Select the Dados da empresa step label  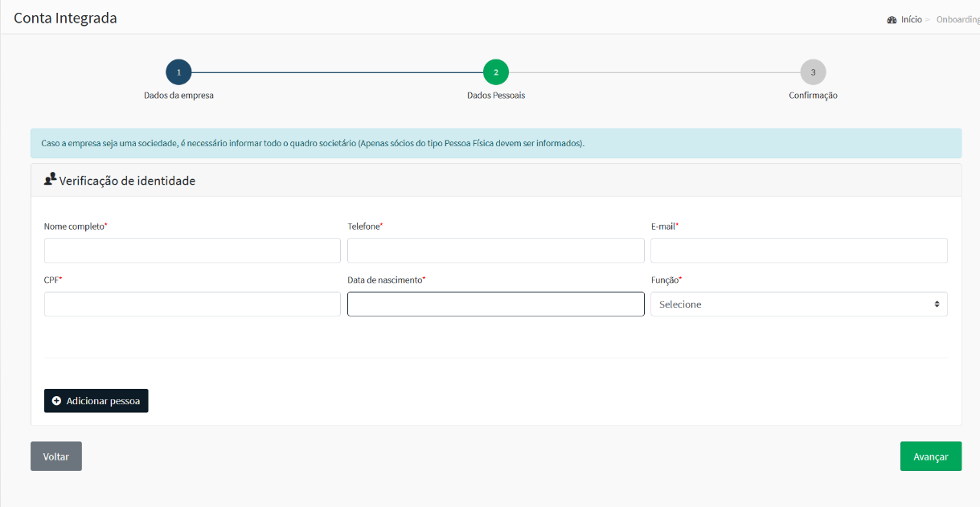[x=178, y=96]
